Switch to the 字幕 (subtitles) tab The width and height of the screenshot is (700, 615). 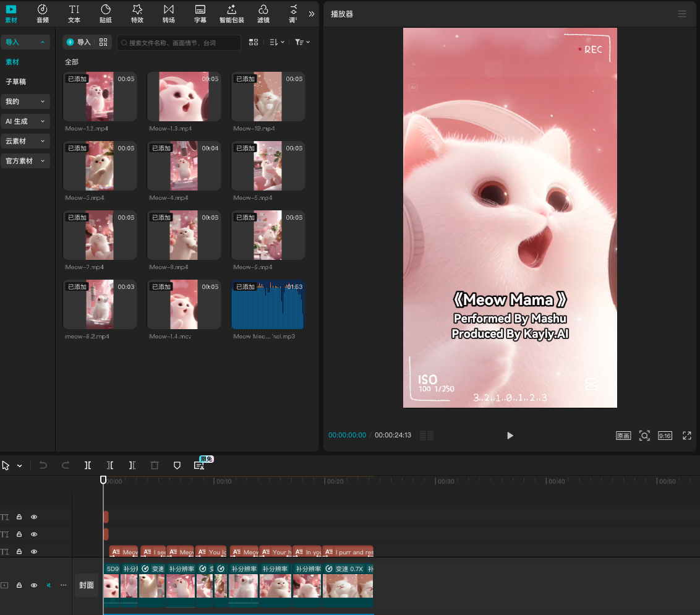coord(200,13)
